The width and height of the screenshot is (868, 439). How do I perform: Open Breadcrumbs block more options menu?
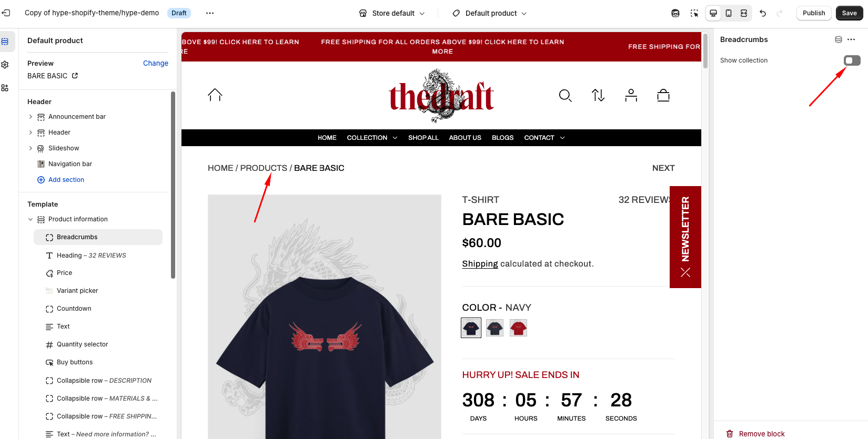[851, 39]
